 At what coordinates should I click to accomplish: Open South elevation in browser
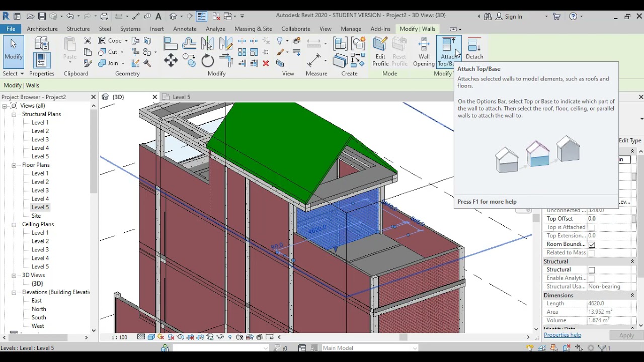pos(39,318)
